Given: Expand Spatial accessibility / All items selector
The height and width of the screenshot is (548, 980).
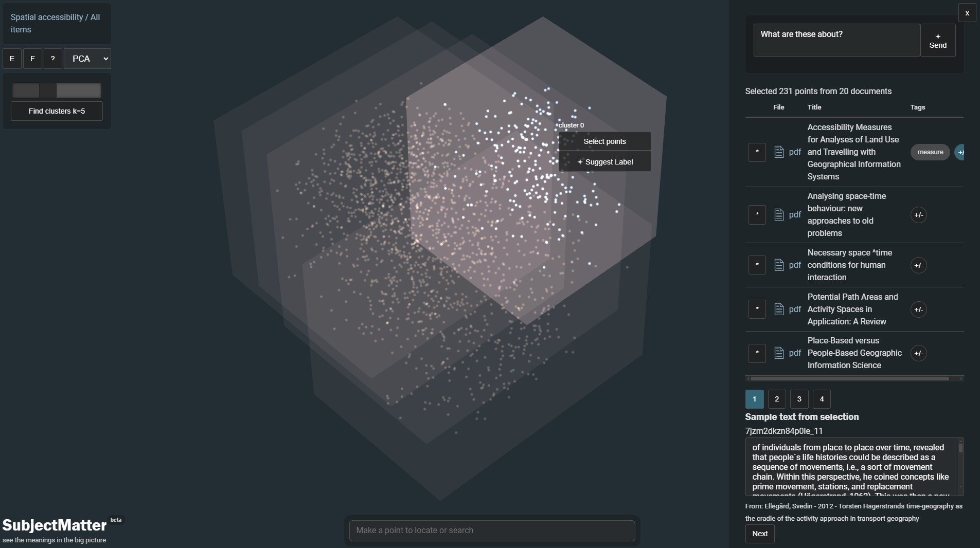Looking at the screenshot, I should click(x=56, y=24).
